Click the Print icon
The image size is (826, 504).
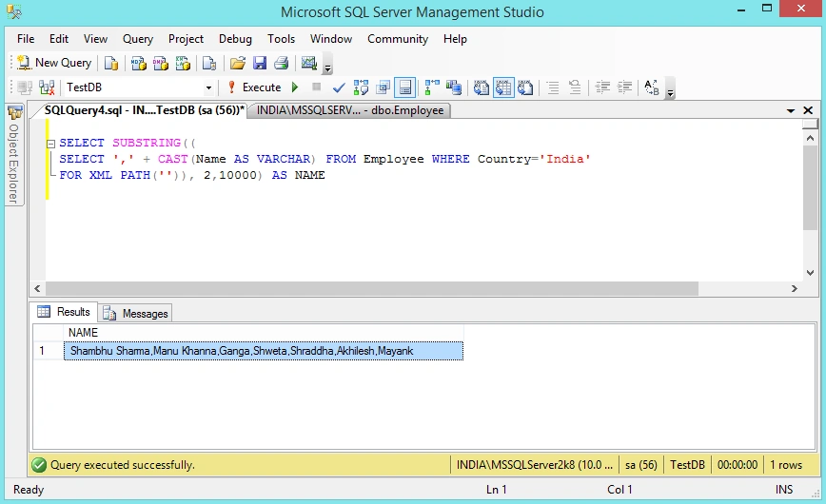point(282,63)
